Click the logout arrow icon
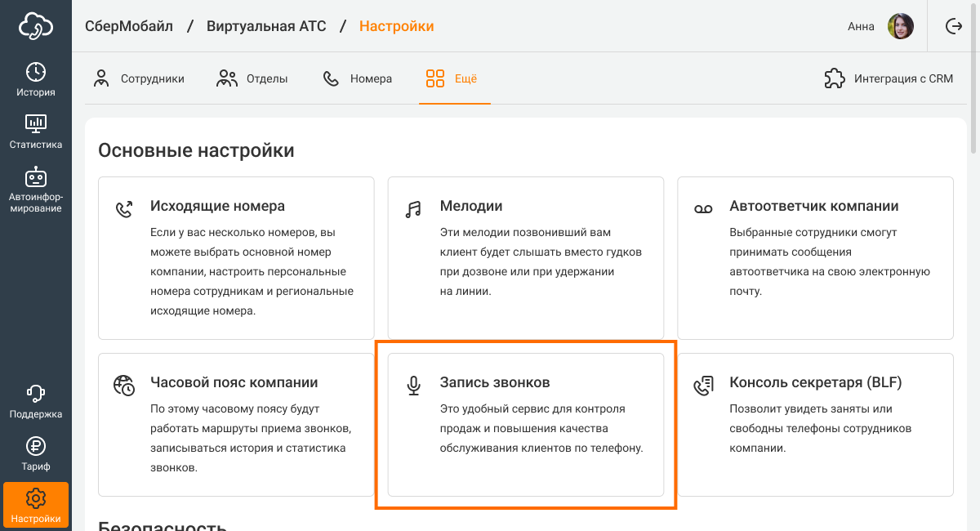The height and width of the screenshot is (531, 980). [953, 26]
